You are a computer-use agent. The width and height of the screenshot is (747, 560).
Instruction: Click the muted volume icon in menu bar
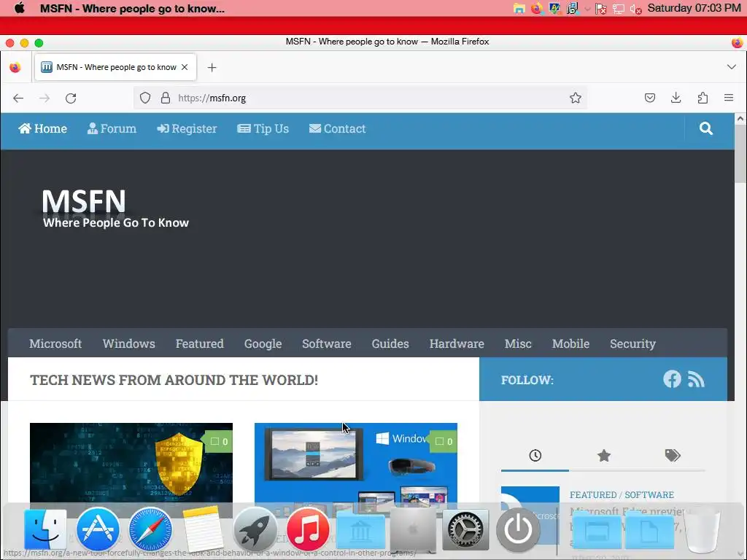(635, 9)
